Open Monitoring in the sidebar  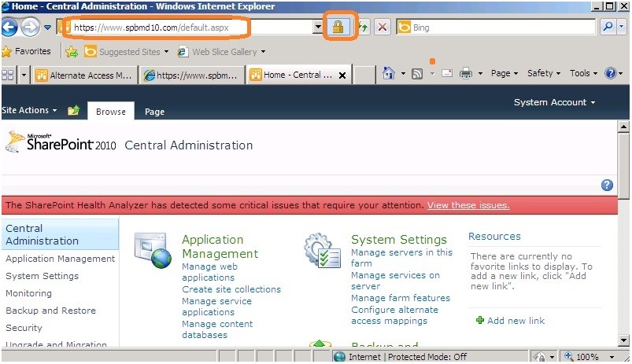28,293
